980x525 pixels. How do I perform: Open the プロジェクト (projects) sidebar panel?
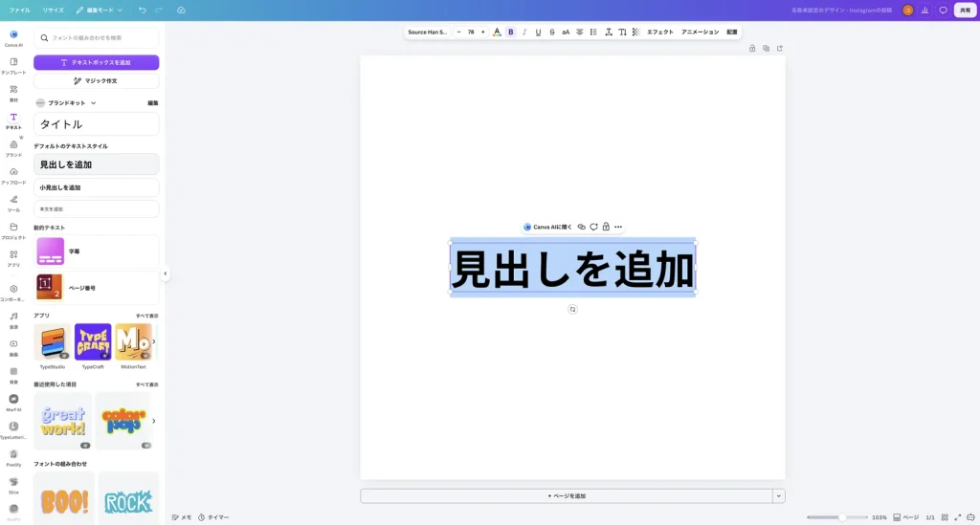coord(13,230)
